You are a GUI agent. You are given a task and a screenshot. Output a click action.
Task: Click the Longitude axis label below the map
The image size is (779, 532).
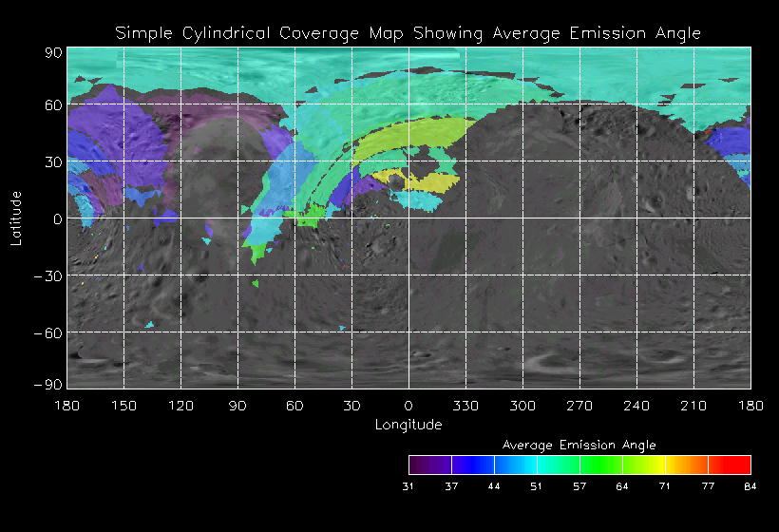(x=408, y=425)
